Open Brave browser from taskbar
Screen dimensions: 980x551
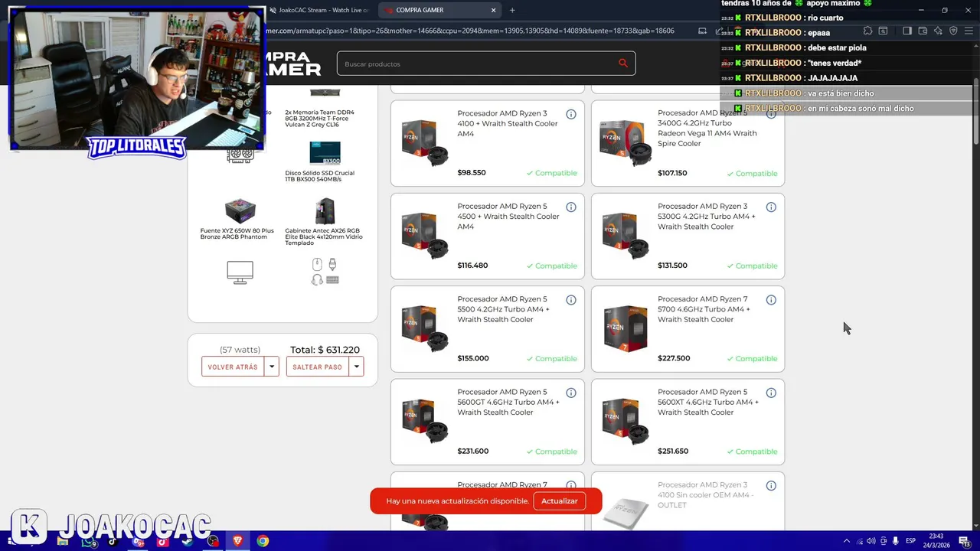237,541
